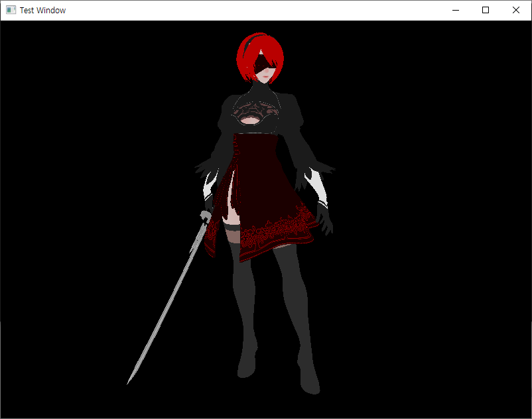532x419 pixels.
Task: Close the Test Window
Action: pos(515,10)
